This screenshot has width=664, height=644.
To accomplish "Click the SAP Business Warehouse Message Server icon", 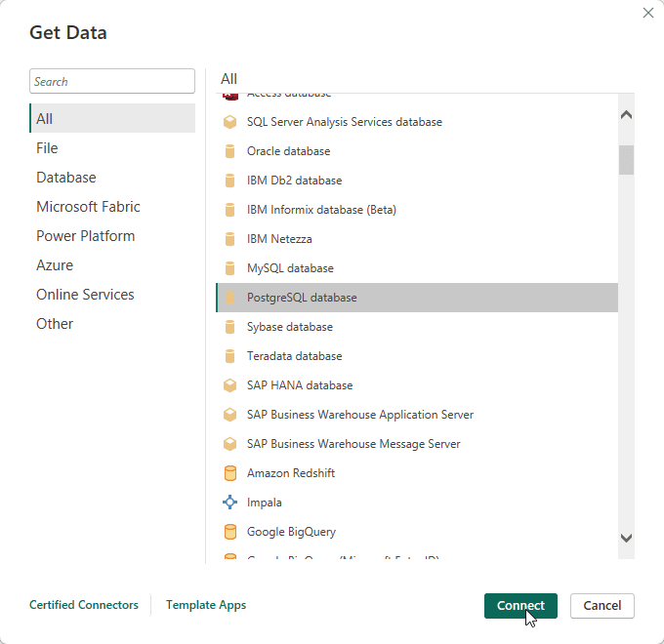I will [229, 443].
